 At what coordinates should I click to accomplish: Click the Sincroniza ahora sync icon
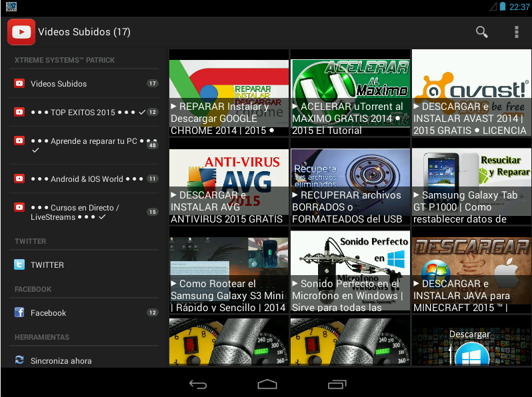click(x=19, y=360)
